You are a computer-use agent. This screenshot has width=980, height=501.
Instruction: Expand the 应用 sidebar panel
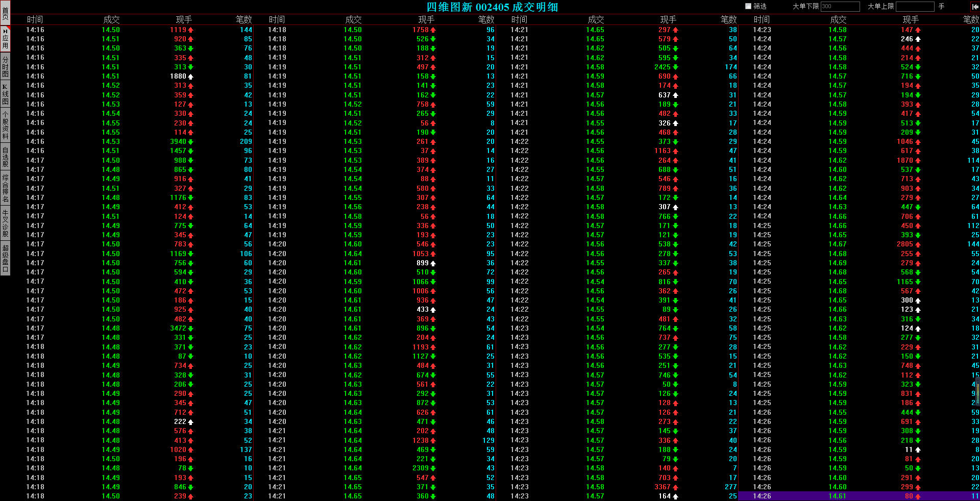[5, 39]
